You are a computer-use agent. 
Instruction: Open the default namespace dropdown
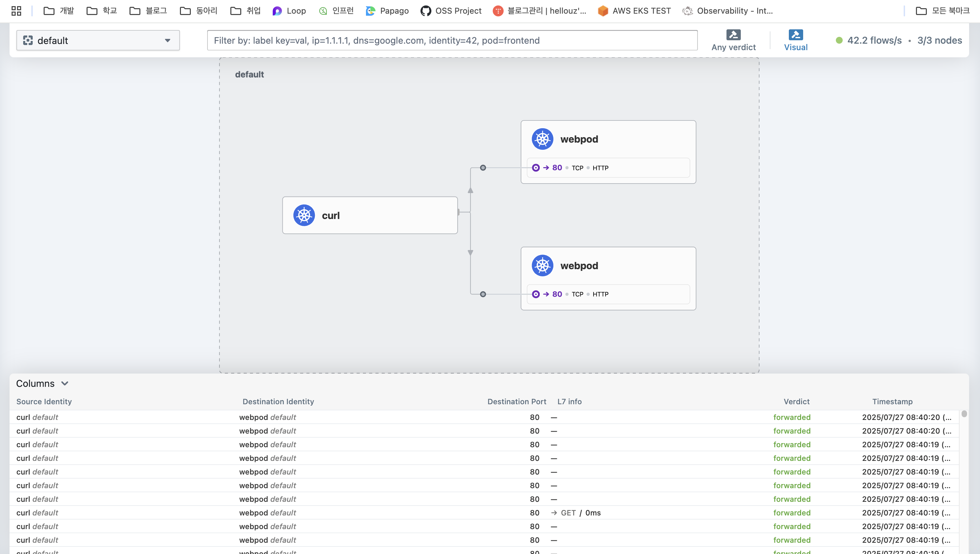98,40
